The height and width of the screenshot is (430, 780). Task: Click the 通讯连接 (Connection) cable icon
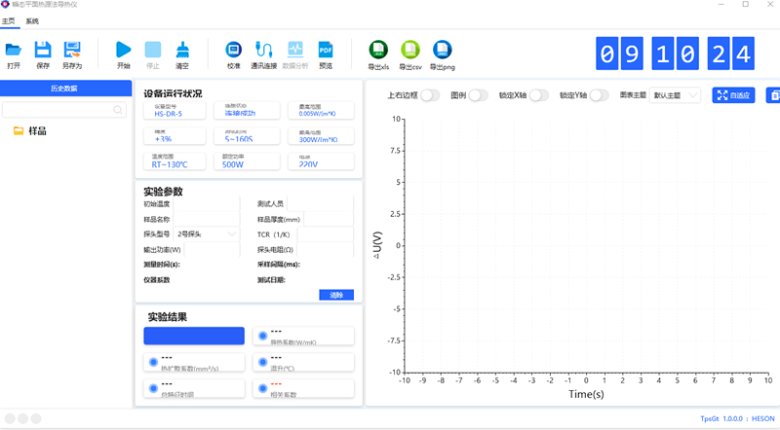[264, 50]
